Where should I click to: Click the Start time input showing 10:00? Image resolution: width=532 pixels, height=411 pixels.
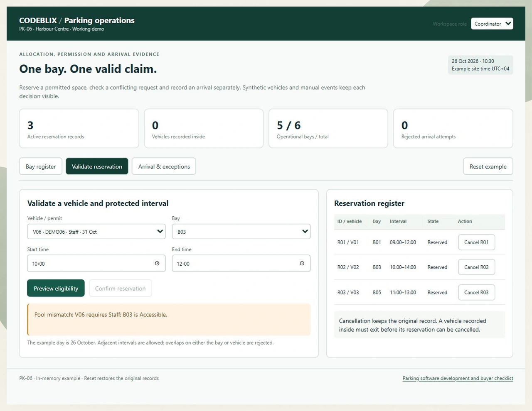pyautogui.click(x=96, y=263)
